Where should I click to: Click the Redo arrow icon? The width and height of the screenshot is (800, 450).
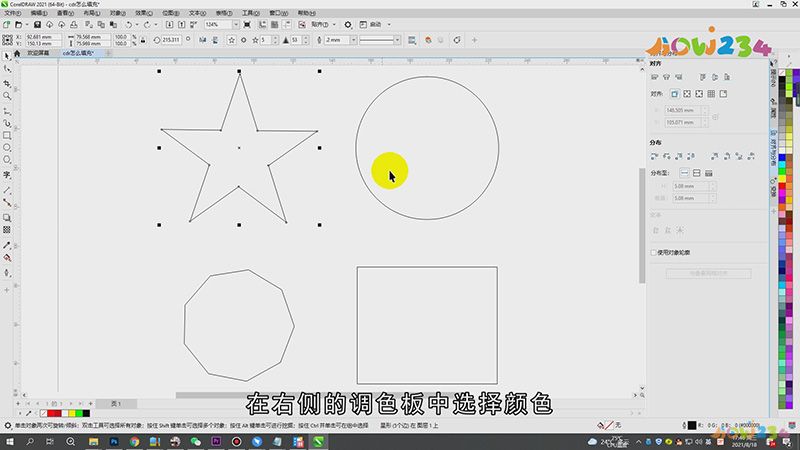click(147, 24)
